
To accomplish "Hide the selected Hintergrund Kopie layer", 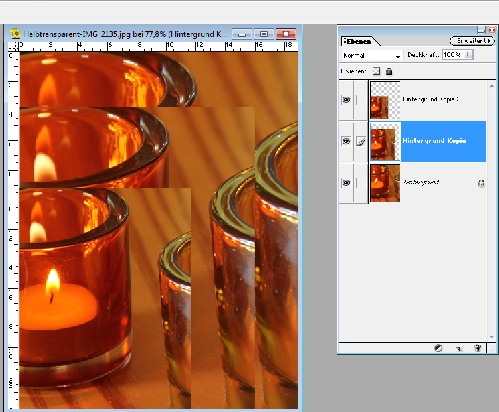I will click(x=346, y=141).
